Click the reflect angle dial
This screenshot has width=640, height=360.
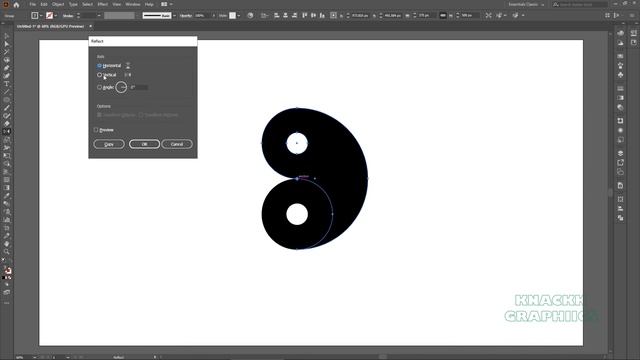pos(121,87)
